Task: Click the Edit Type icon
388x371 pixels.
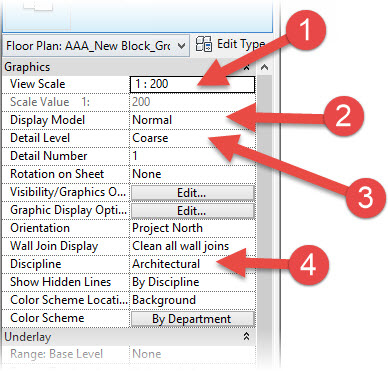Action: pyautogui.click(x=204, y=44)
